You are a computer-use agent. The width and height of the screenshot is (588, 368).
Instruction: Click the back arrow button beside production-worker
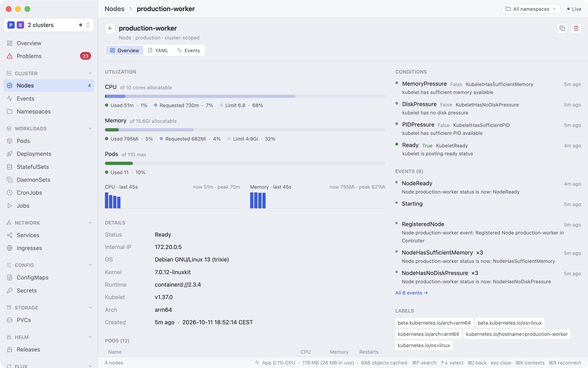point(110,28)
